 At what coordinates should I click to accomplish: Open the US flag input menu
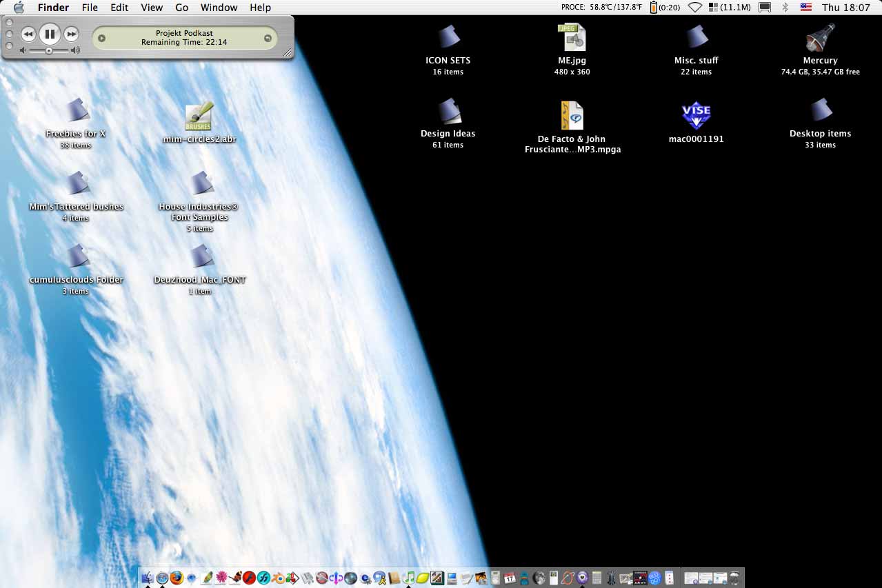805,8
